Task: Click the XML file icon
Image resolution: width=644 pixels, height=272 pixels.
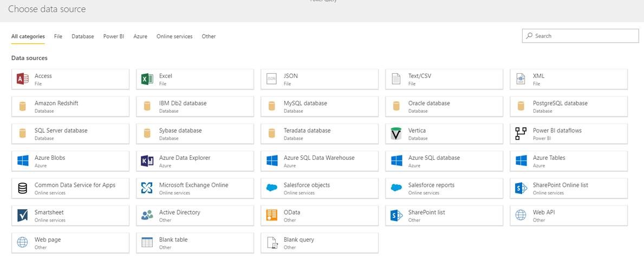Action: pyautogui.click(x=521, y=79)
